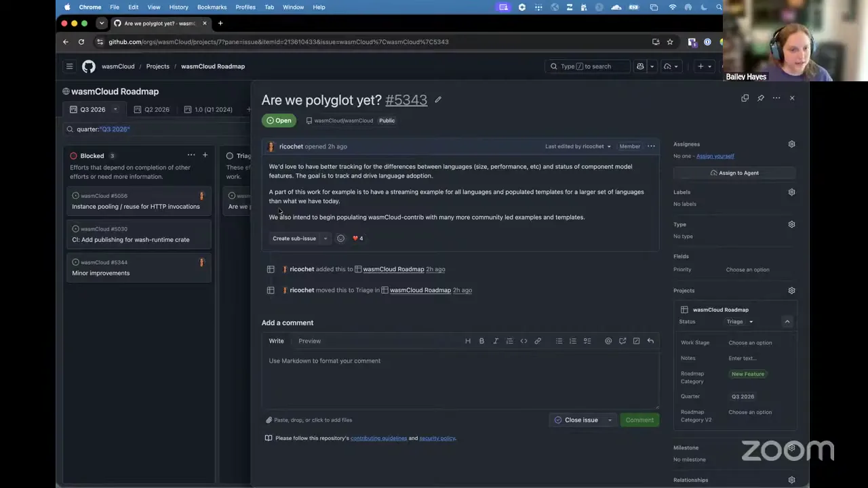868x488 pixels.
Task: Copy the issue link icon
Action: coord(745,98)
